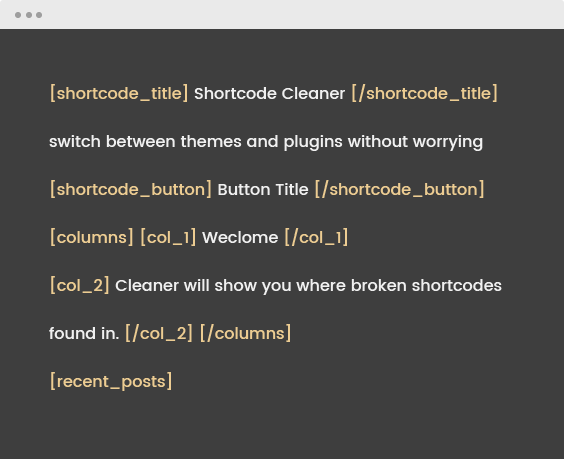Click the 'switch between themes and plugins' line

point(266,142)
